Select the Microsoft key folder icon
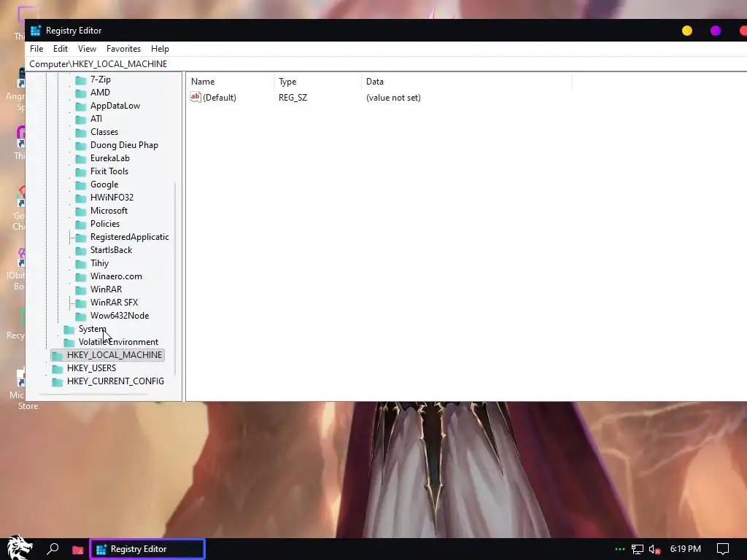This screenshot has width=747, height=560. (x=81, y=211)
